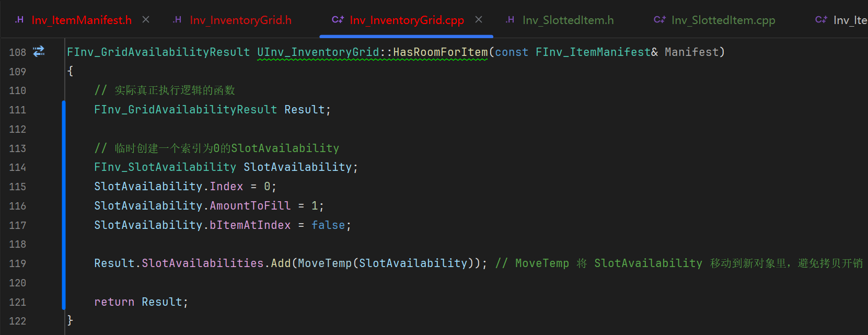
Task: Click FInv_GridAvailabilityResult return type on line 108
Action: tap(158, 52)
